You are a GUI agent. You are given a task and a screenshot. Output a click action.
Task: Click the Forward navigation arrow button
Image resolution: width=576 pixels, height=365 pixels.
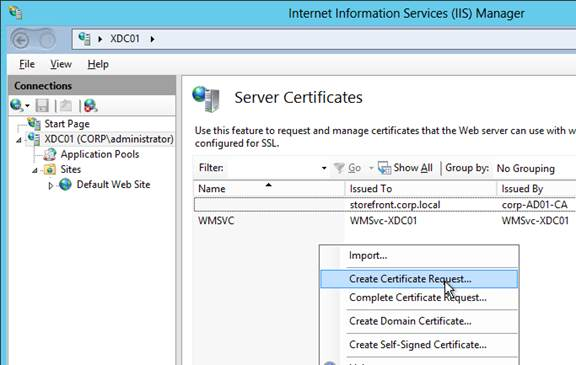point(47,40)
